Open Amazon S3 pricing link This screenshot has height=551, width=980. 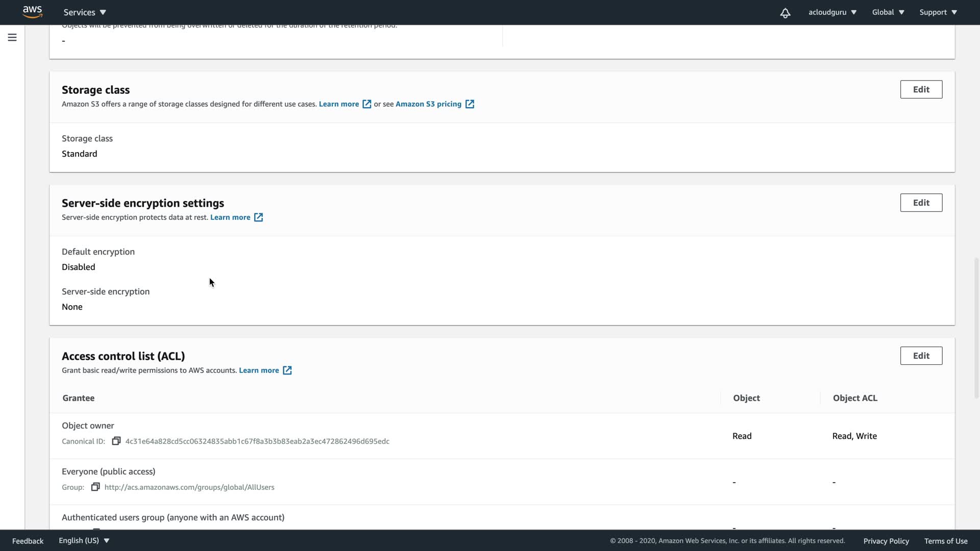[428, 104]
